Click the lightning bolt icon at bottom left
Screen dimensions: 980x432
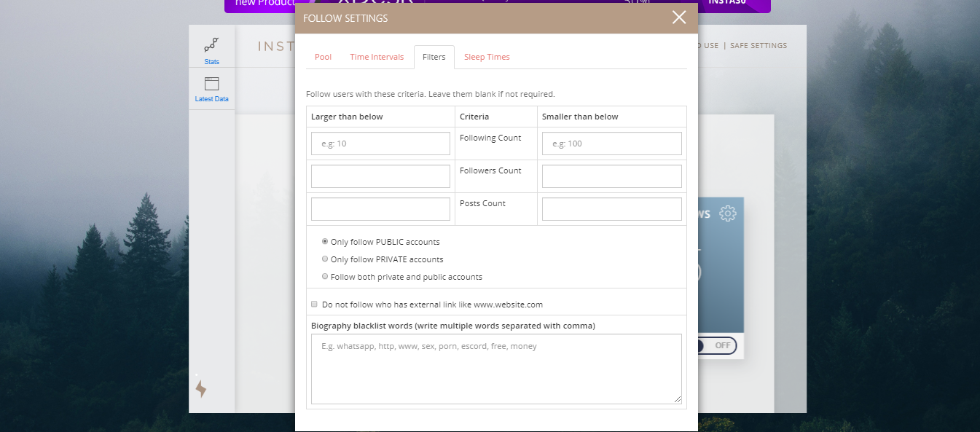pos(201,388)
